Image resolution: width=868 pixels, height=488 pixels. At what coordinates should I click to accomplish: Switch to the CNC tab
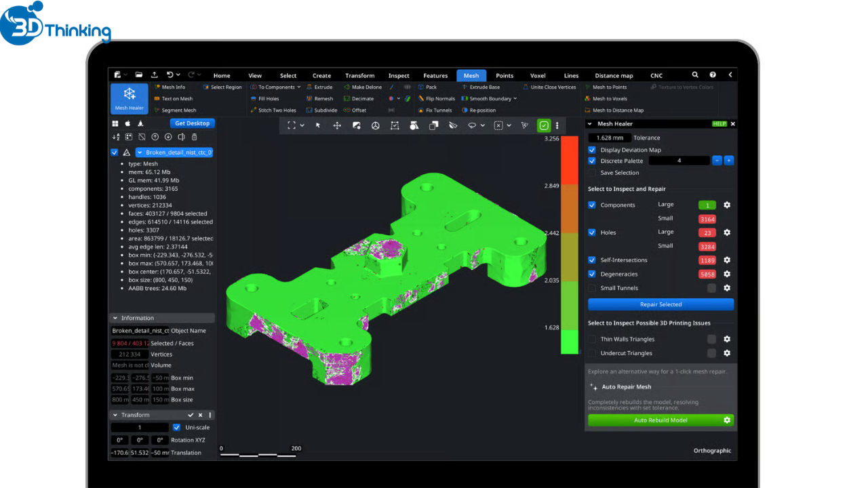click(656, 76)
